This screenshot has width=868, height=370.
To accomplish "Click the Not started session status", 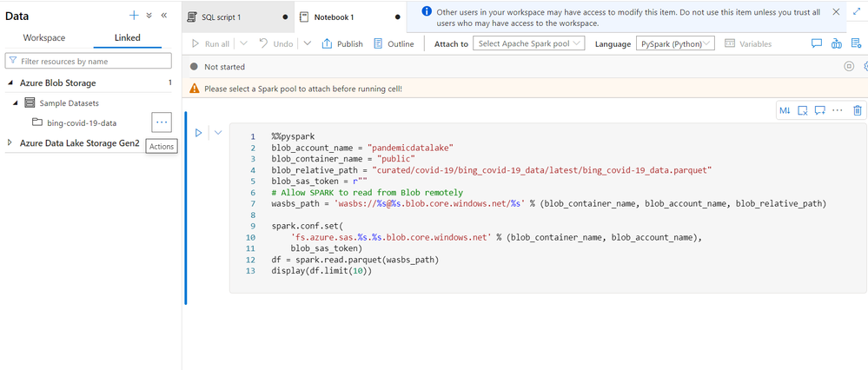I will (224, 67).
